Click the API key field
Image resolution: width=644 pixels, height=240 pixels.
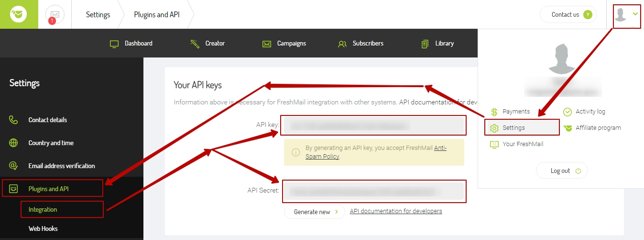click(x=373, y=126)
